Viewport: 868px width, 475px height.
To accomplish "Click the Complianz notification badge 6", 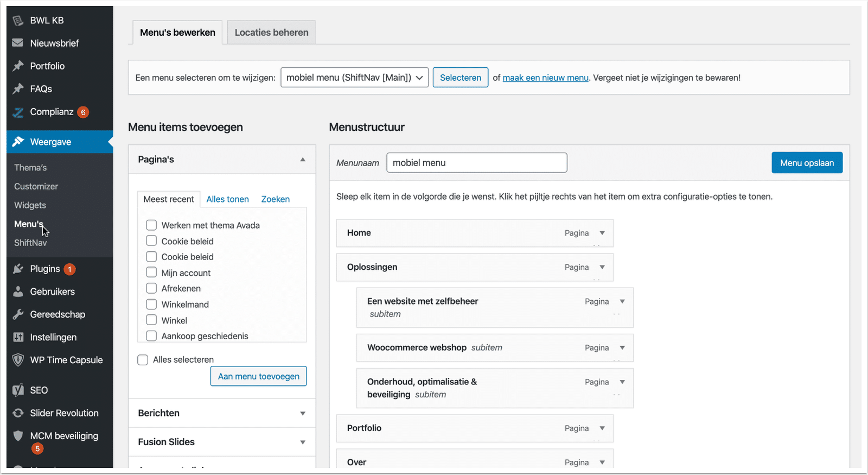I will pyautogui.click(x=83, y=112).
